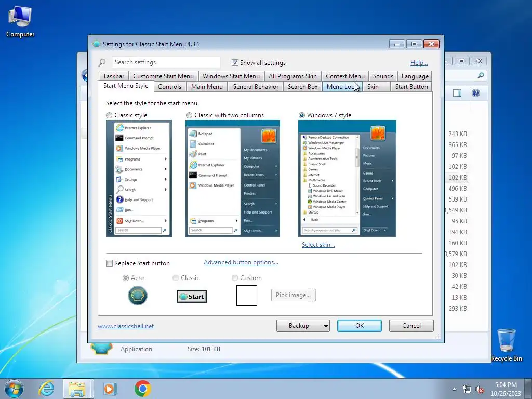Open Advanced button options link

[241, 262]
